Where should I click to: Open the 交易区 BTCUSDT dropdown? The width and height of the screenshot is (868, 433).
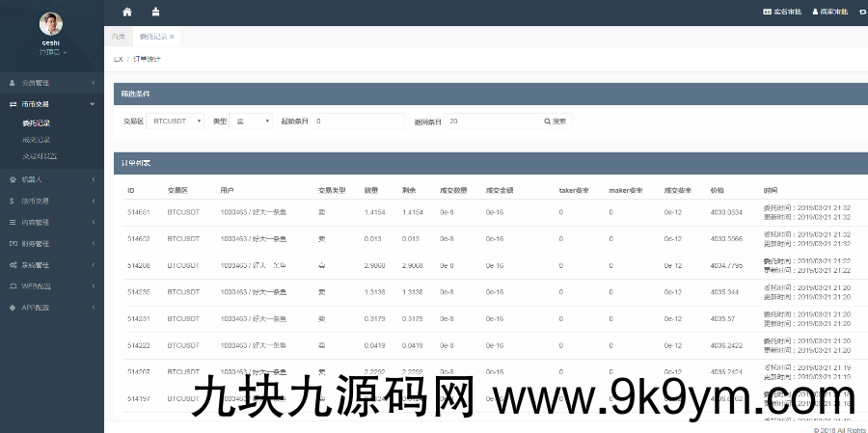click(x=175, y=122)
